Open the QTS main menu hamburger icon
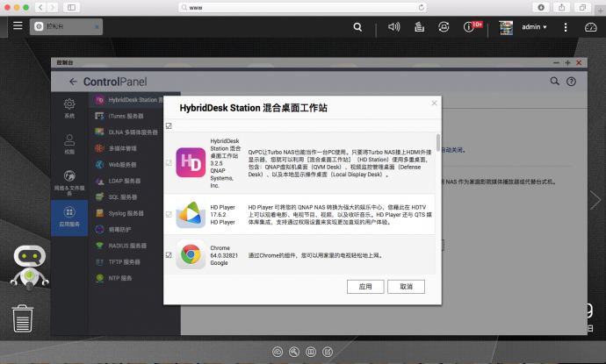Image resolution: width=606 pixels, height=364 pixels. point(18,25)
